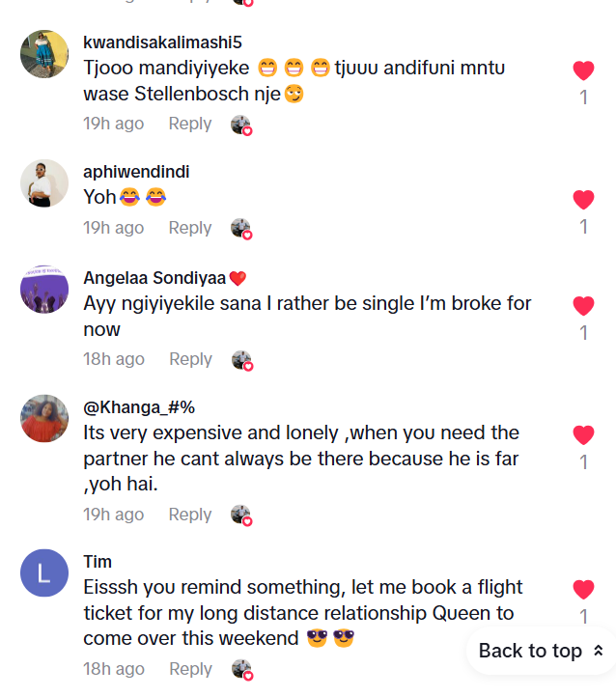Click the Back to top button

pyautogui.click(x=541, y=651)
